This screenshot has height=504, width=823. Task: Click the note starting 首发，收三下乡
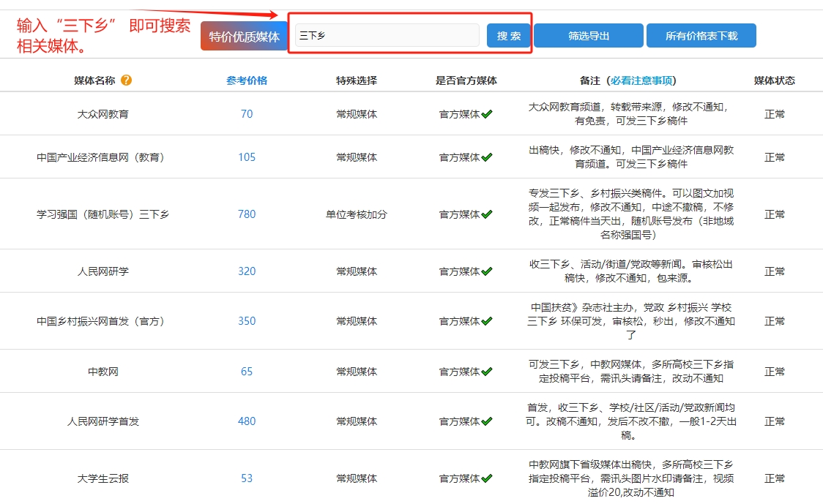tap(630, 421)
